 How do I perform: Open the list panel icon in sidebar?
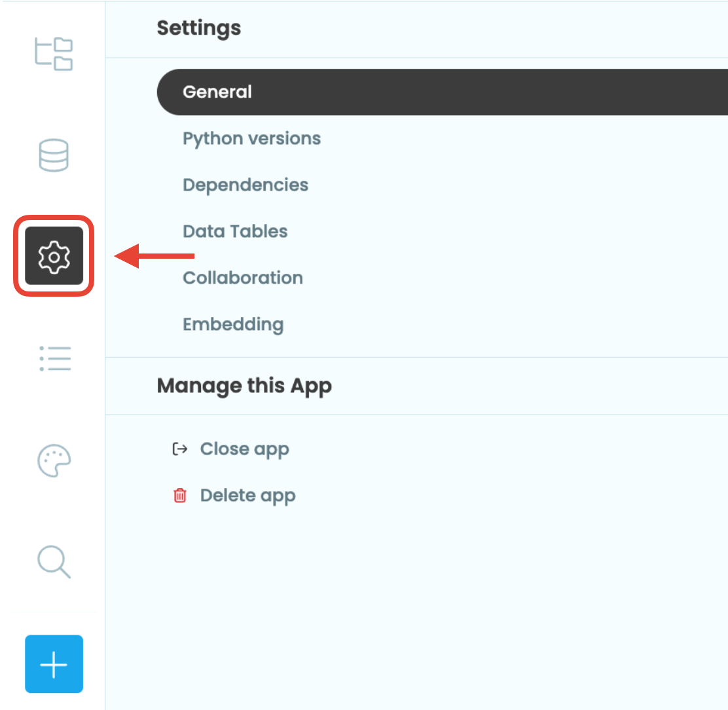click(54, 358)
